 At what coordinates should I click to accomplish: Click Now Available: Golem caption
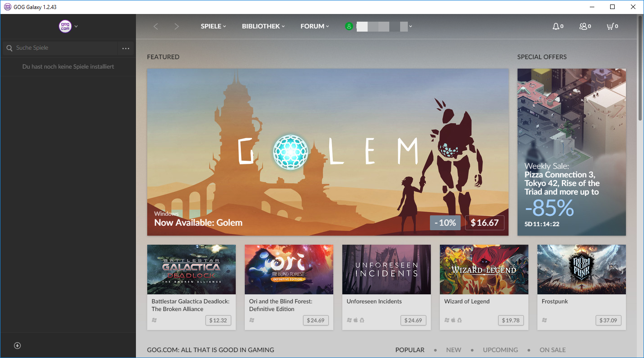[x=198, y=223]
